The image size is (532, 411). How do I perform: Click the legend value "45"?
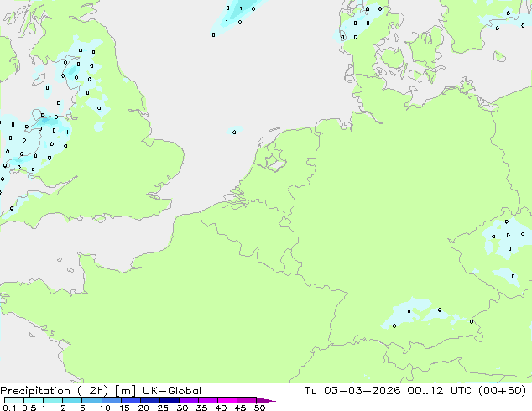tap(240, 408)
